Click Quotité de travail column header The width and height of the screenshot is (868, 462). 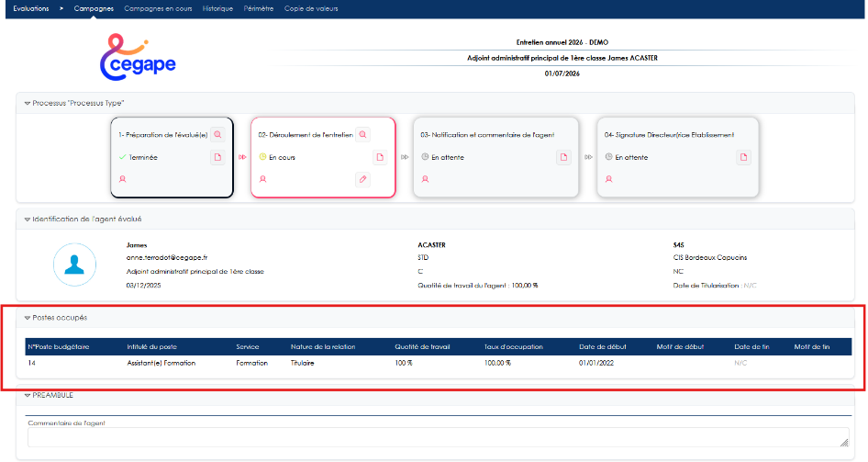click(x=422, y=347)
